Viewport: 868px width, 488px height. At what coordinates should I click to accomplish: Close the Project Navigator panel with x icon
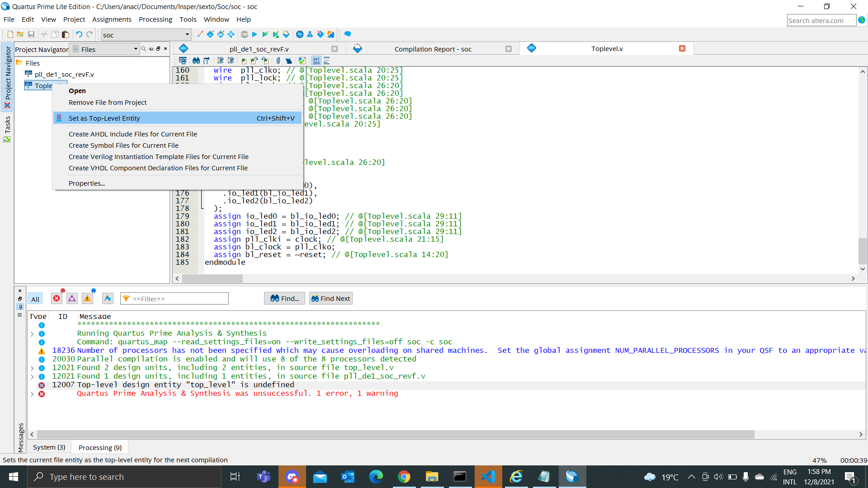point(165,49)
